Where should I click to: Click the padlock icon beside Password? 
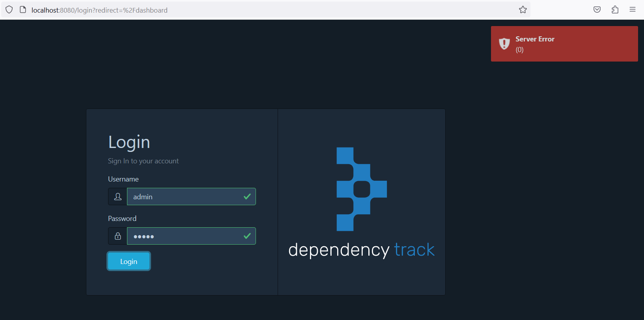(118, 236)
